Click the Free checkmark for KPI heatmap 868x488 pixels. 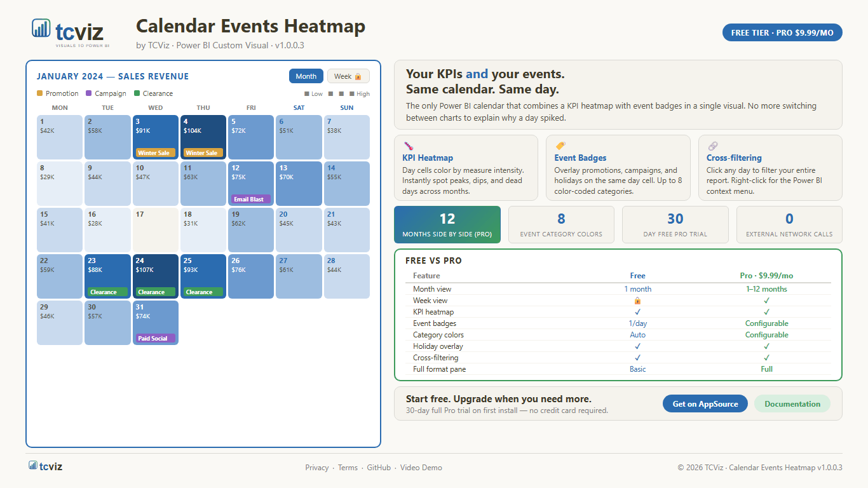click(x=637, y=312)
